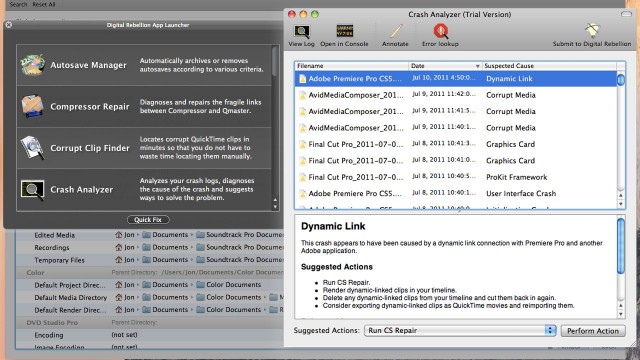Open Corrupt Clip Finder magnifier icon
Image resolution: width=640 pixels, height=360 pixels.
point(32,148)
